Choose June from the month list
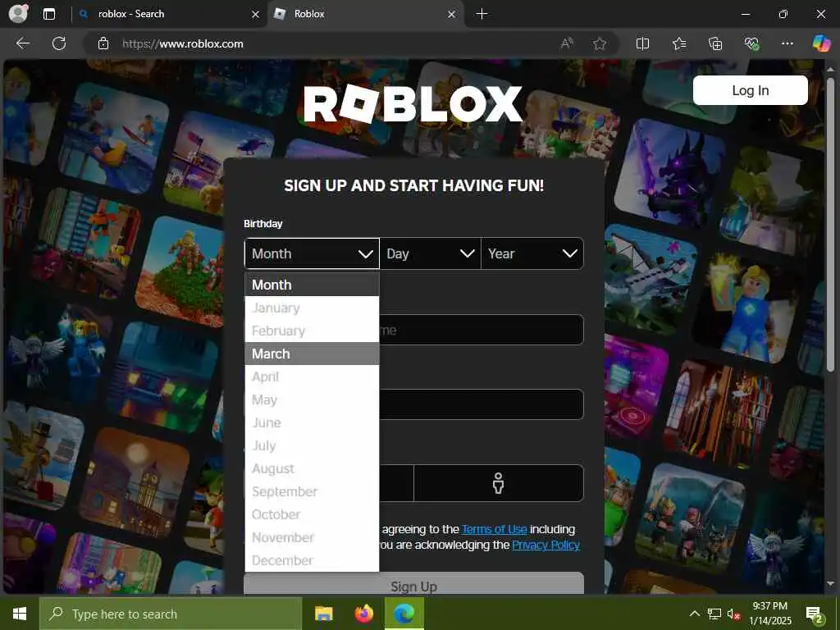This screenshot has width=840, height=630. [312, 422]
